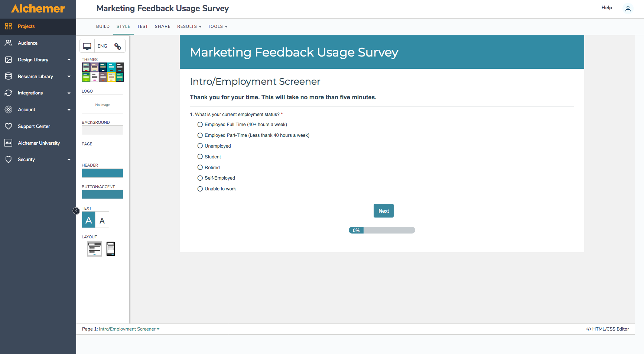This screenshot has width=644, height=354.
Task: Select the Unemployed radio button
Action: click(200, 146)
